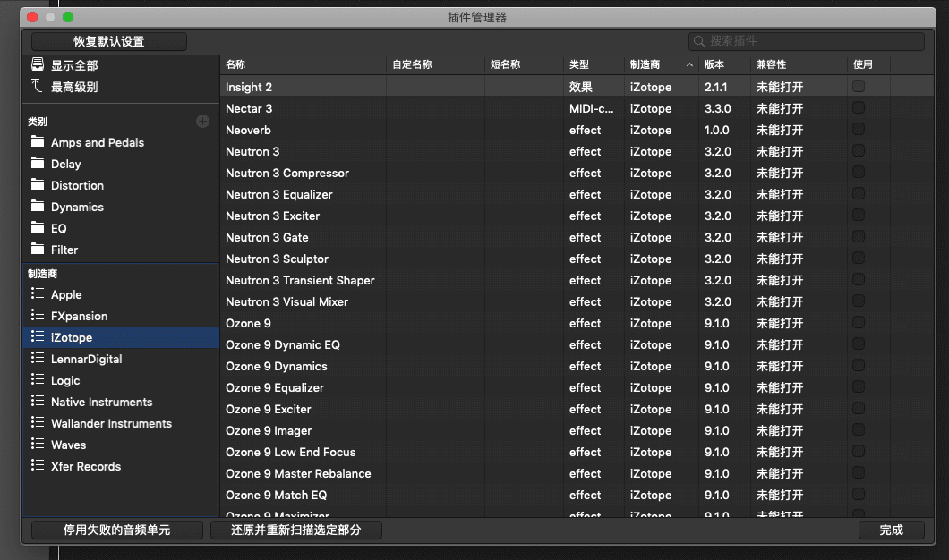Click the magnifier icon in the search field

click(x=699, y=41)
